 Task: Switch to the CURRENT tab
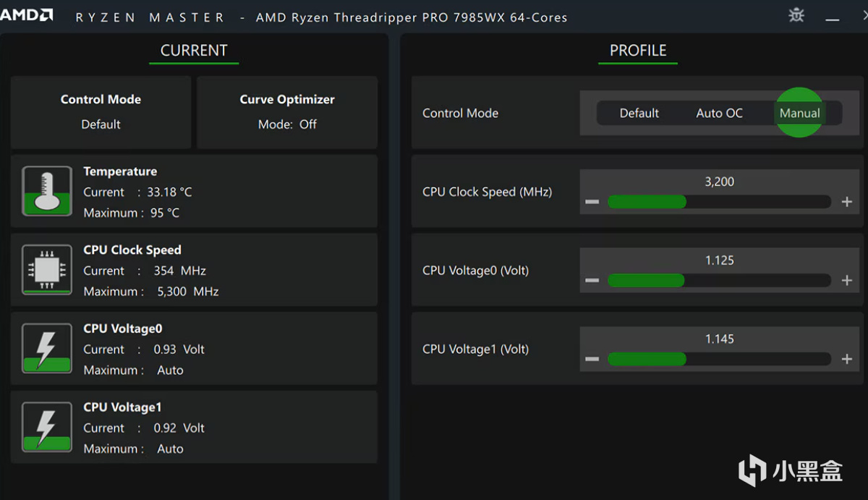tap(194, 51)
